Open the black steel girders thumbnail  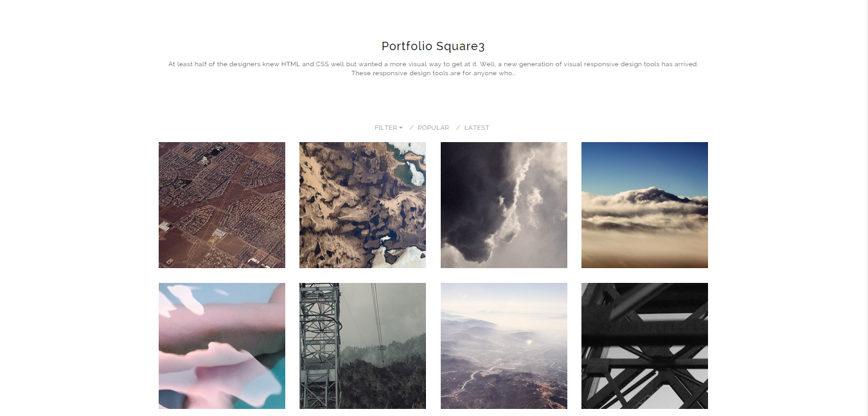pyautogui.click(x=644, y=346)
